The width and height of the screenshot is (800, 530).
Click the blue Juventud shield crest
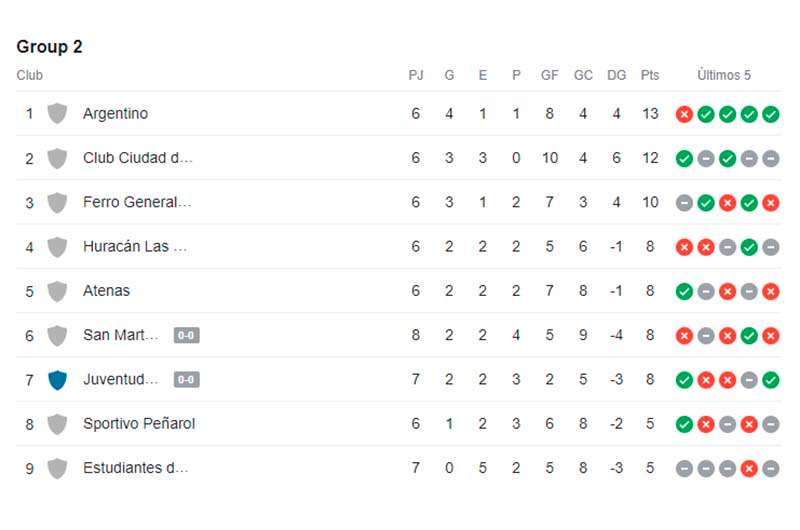click(57, 380)
